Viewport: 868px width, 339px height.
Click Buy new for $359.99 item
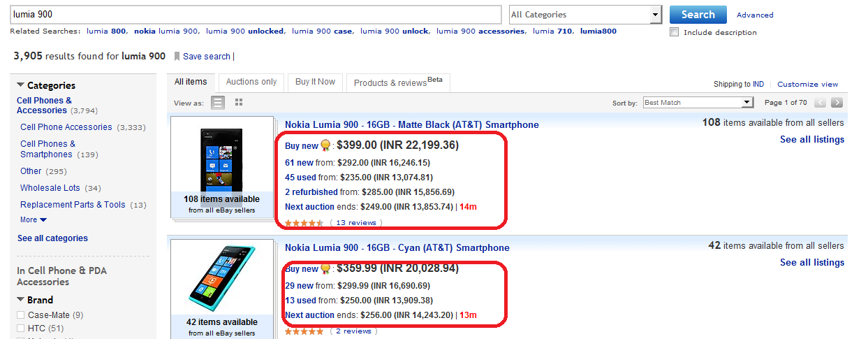point(302,270)
